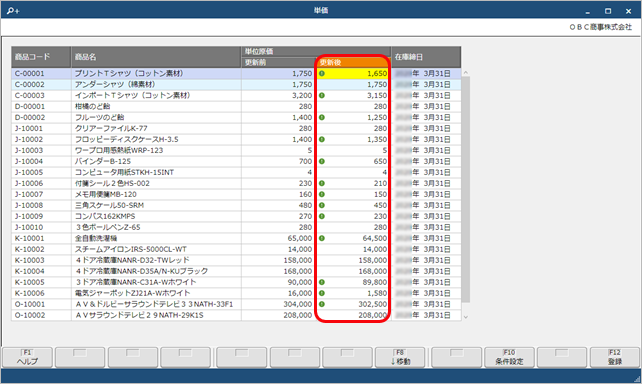Click green indicator icon in C-00003 row

tap(322, 95)
